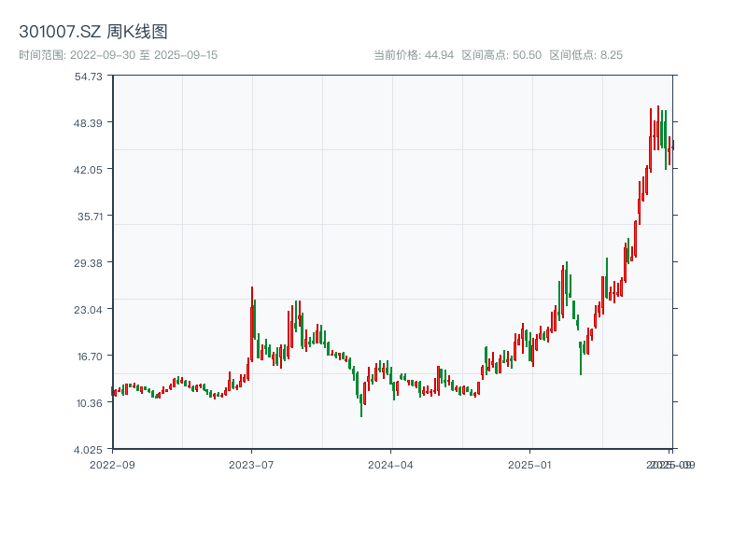
Task: Click the x-axis label 2024-04
Action: click(390, 465)
